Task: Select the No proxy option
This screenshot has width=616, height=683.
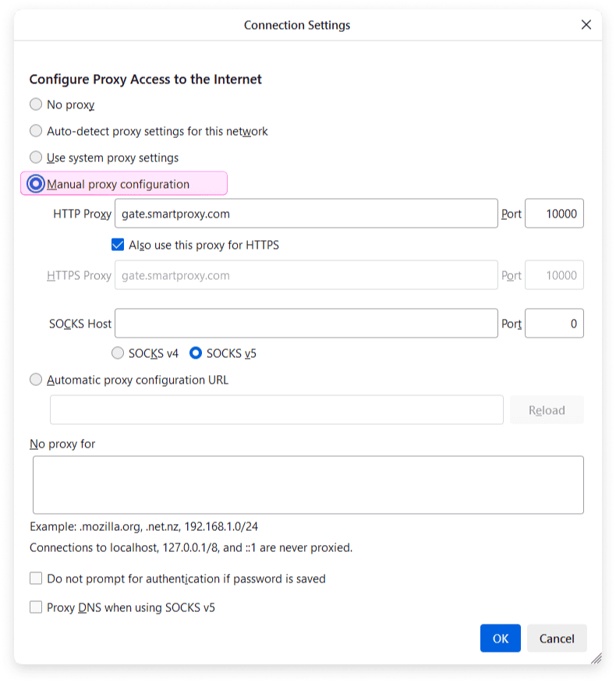Action: (36, 104)
